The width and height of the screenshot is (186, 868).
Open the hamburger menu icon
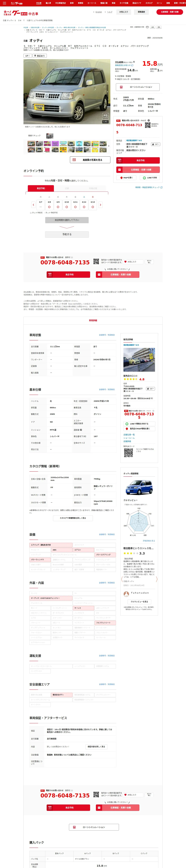point(4,3)
